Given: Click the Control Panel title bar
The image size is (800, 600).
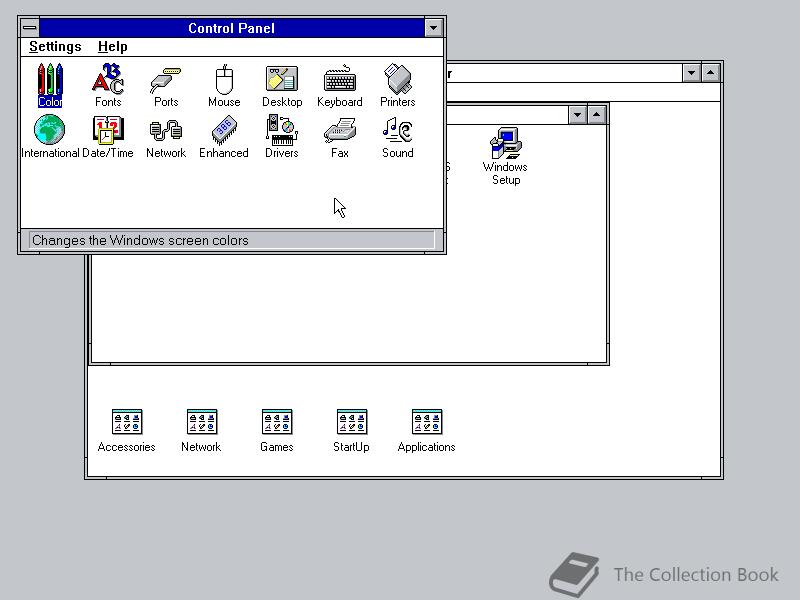Looking at the screenshot, I should click(232, 28).
